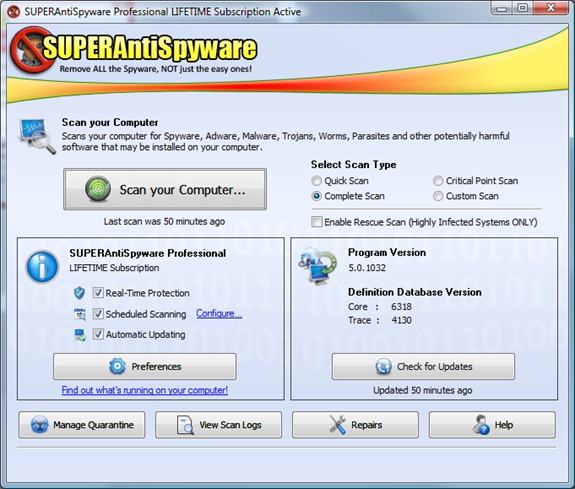The image size is (575, 489).
Task: Open Manage Quarantine
Action: [x=82, y=425]
